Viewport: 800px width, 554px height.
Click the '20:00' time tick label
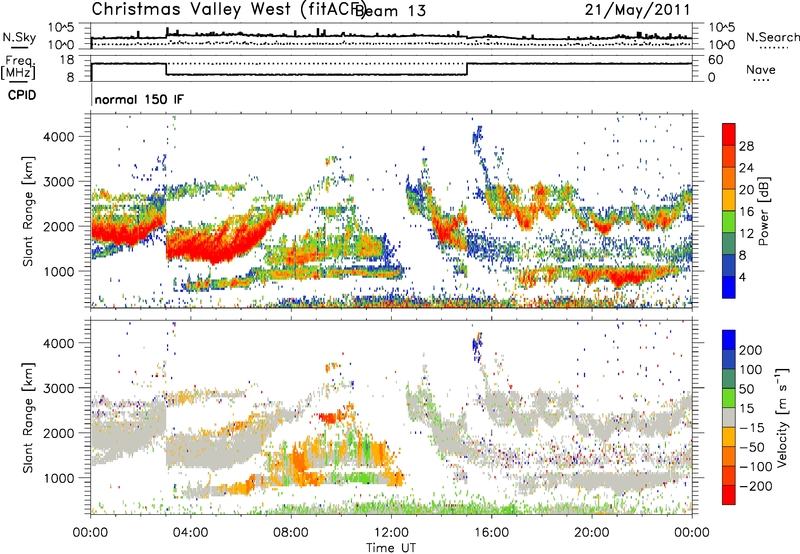coord(591,533)
